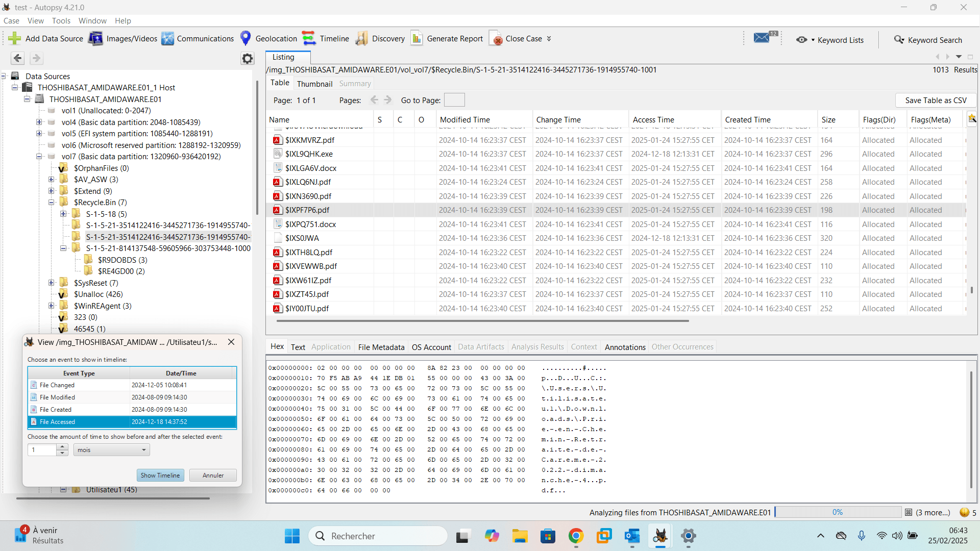Switch to the File Metadata tab

(x=380, y=346)
